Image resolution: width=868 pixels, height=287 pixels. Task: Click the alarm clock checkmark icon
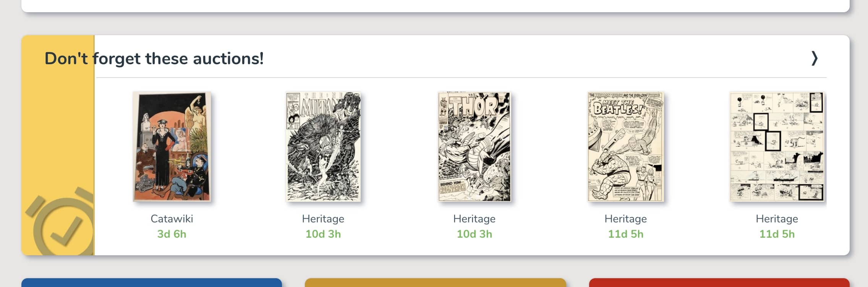[x=60, y=221]
